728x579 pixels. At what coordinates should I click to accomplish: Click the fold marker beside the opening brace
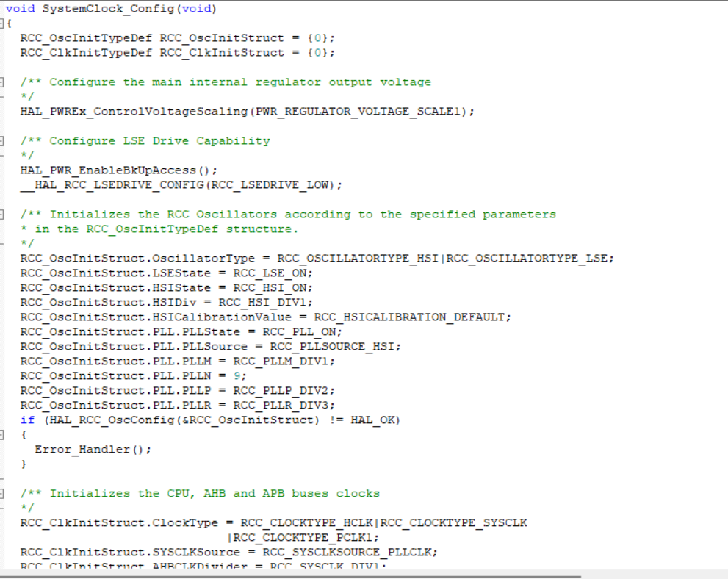pos(3,23)
